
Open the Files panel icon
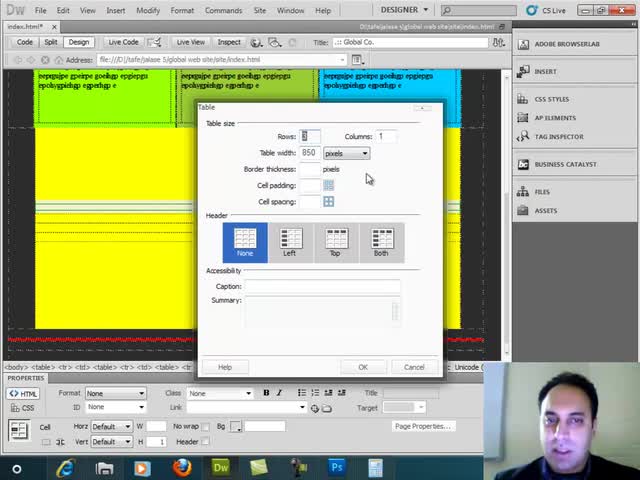pos(523,192)
